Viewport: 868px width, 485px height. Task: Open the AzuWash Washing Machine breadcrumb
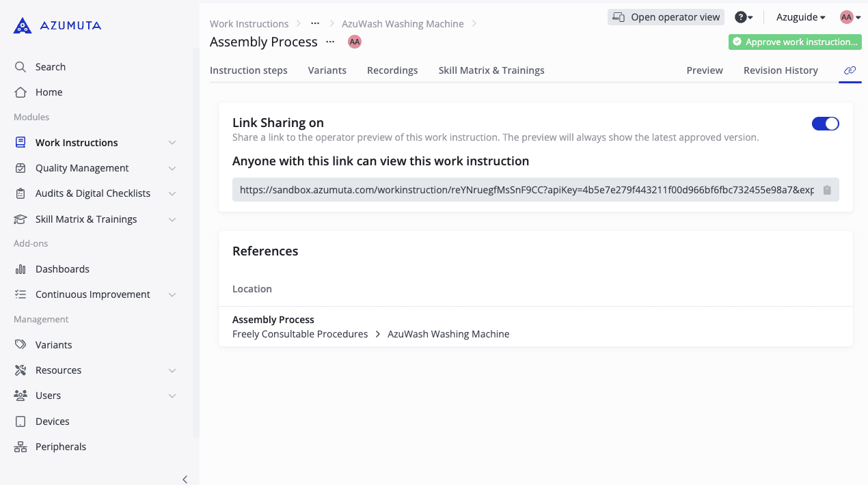403,24
